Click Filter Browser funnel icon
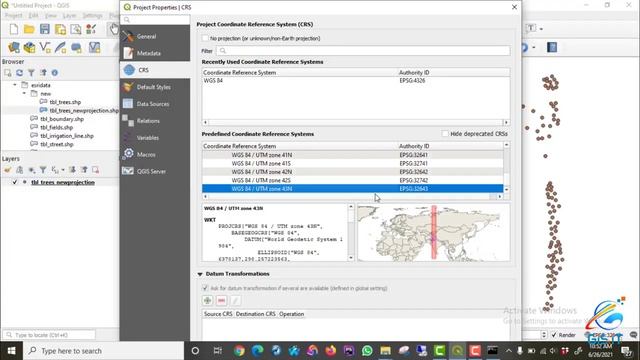 tap(31, 73)
